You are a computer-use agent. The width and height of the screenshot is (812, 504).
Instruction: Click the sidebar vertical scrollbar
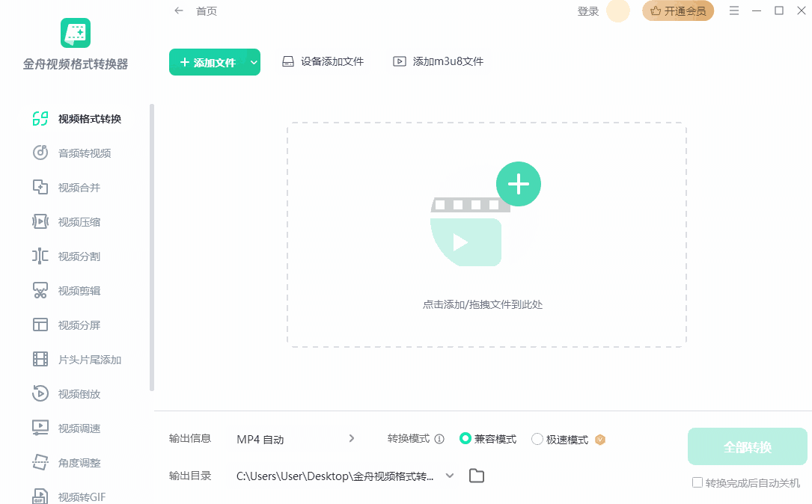tap(152, 248)
